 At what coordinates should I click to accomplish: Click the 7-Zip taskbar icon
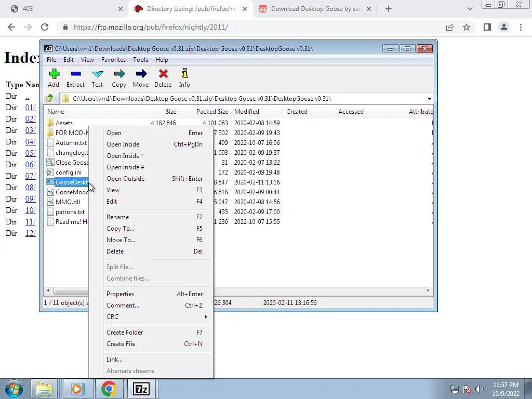coord(141,389)
